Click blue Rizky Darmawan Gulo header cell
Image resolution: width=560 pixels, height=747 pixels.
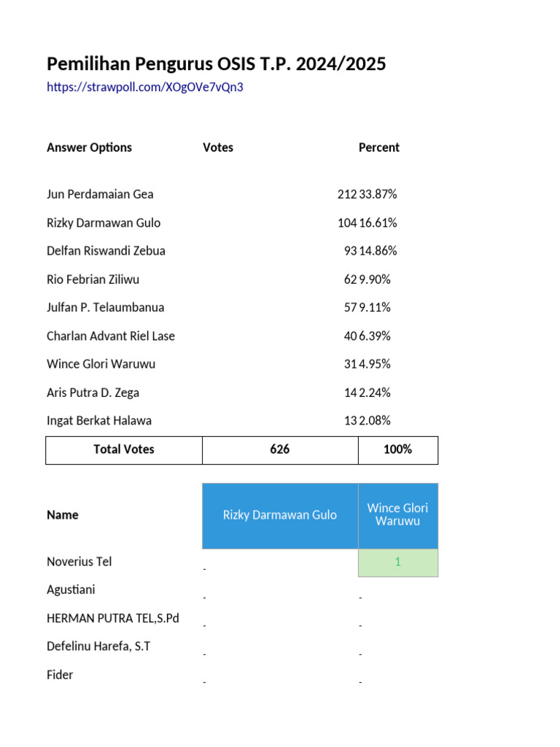pyautogui.click(x=280, y=515)
